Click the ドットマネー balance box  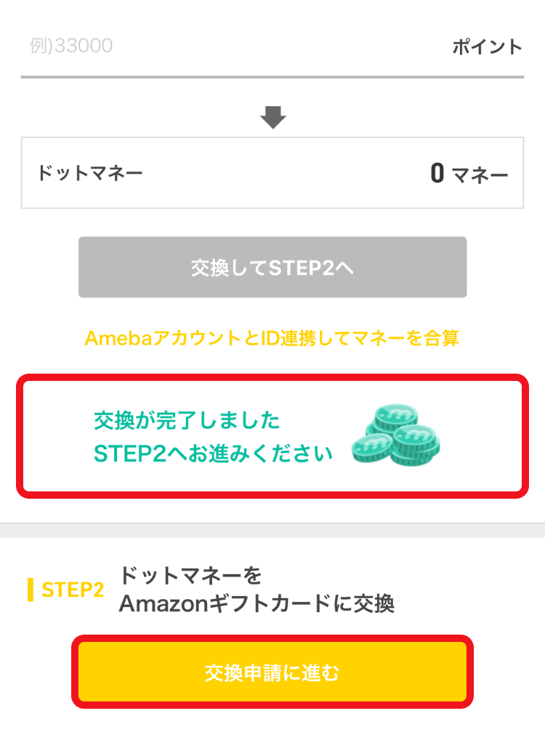point(272,173)
